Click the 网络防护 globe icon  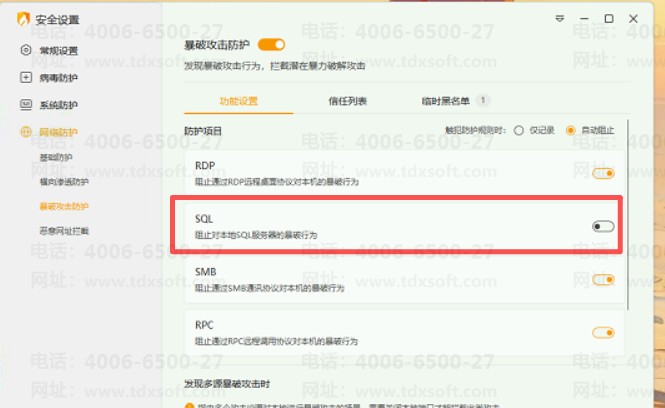tap(26, 132)
